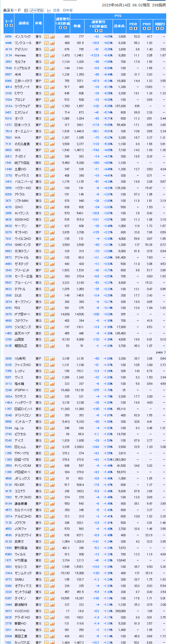Viewport: 171px width, 644px height.
Task: Select the トップカルチ stock name cell
Action: 24,68
